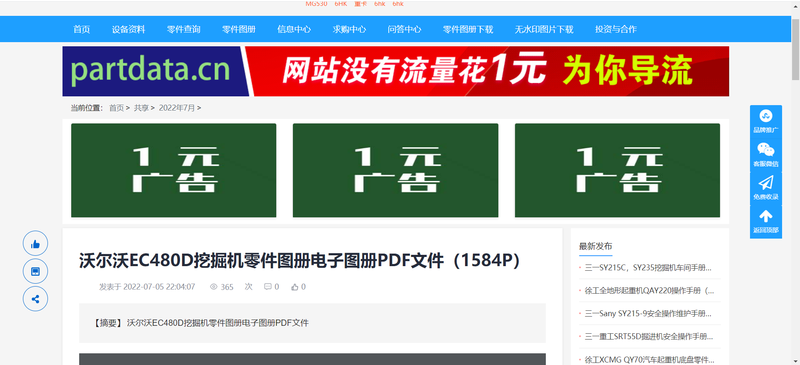Open the 品牌推广 floating sidebar icon

coord(765,121)
